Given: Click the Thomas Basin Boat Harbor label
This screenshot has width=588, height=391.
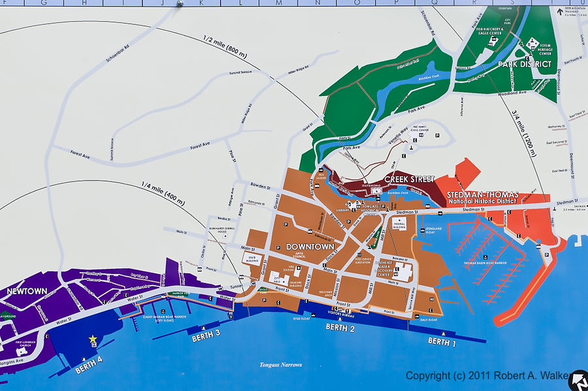Looking at the screenshot, I should click(487, 263).
